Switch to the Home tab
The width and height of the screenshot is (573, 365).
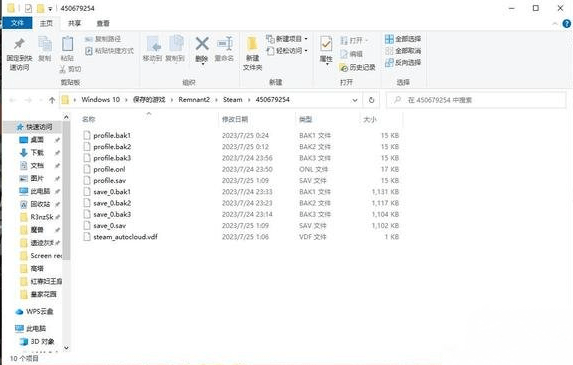tap(46, 23)
